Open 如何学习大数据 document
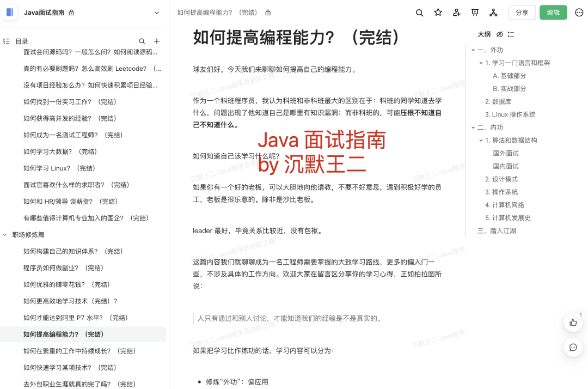 (61, 151)
